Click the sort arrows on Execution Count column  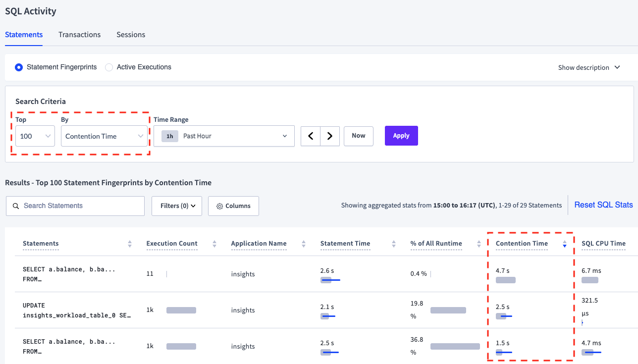[x=214, y=243]
